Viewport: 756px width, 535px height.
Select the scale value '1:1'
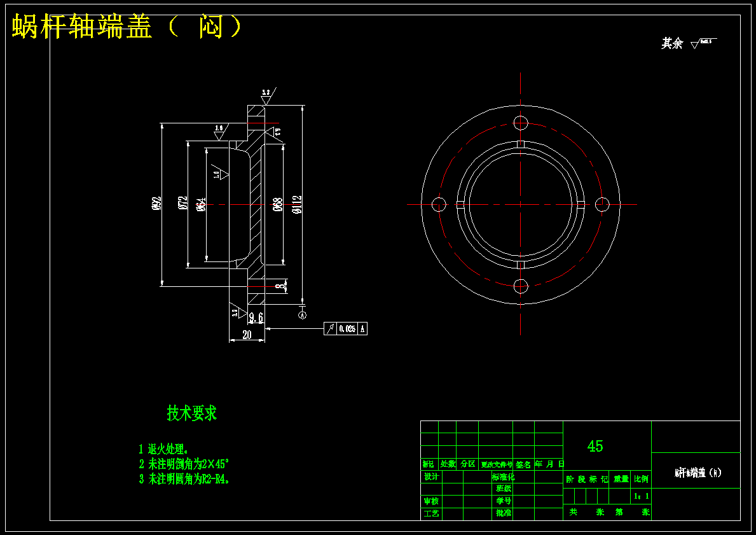(x=642, y=496)
